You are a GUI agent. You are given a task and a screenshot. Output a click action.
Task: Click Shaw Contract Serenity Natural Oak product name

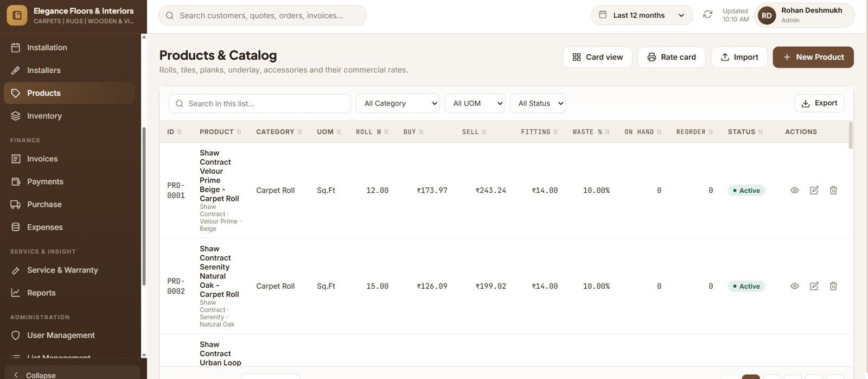(219, 271)
